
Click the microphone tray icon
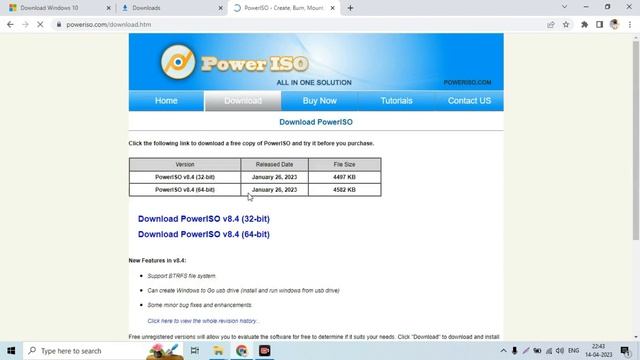pyautogui.click(x=514, y=351)
